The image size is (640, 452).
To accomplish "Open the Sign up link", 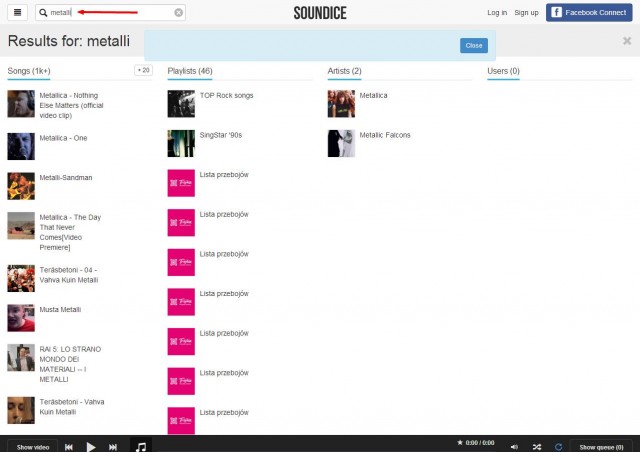I will pos(526,13).
